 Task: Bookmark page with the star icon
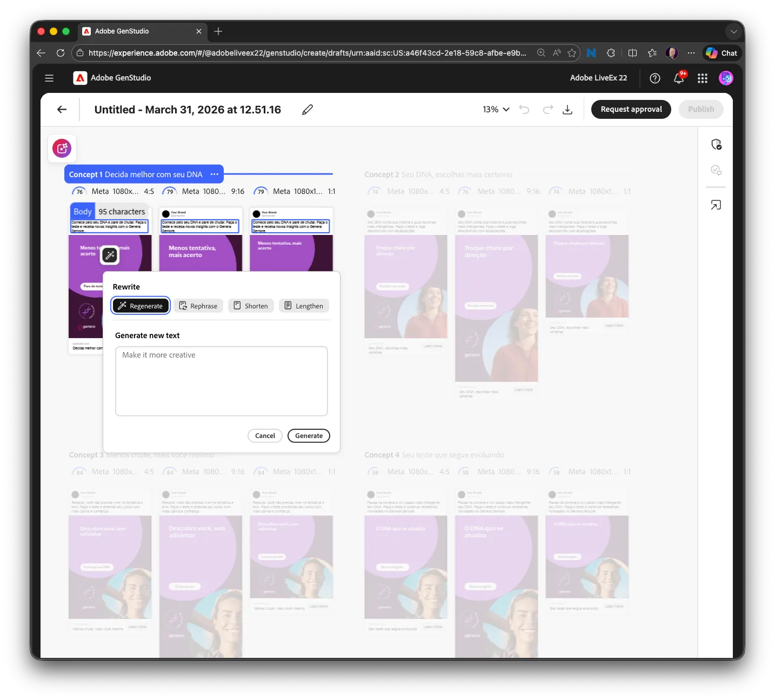572,53
